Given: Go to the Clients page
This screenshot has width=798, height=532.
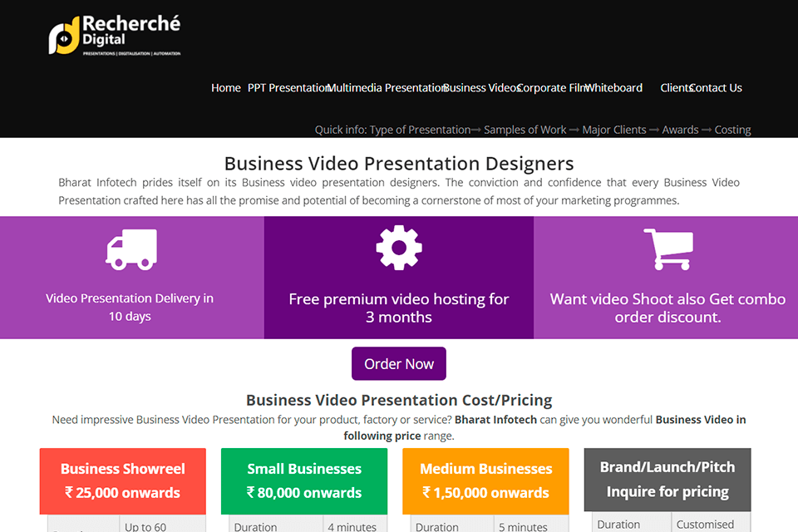Looking at the screenshot, I should pos(677,87).
